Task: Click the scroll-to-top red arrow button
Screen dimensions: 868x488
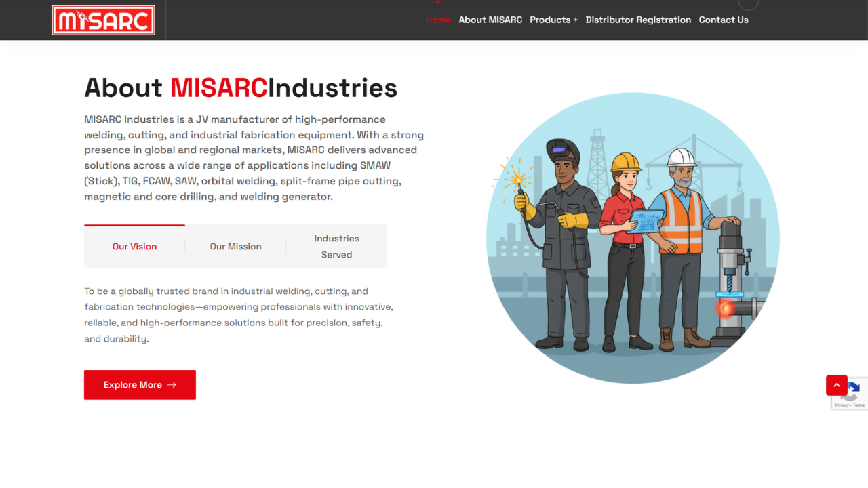Action: coord(837,385)
